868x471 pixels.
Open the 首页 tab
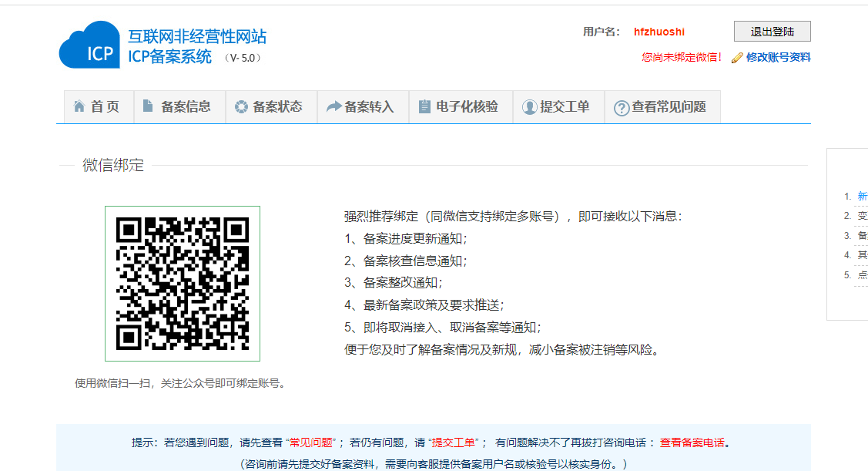tap(99, 107)
